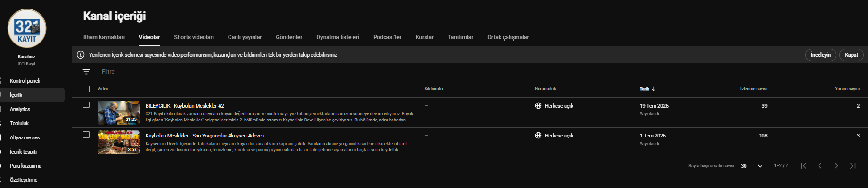Switch to Ortak çalışmalar tab
This screenshot has height=188, width=868.
pos(508,37)
